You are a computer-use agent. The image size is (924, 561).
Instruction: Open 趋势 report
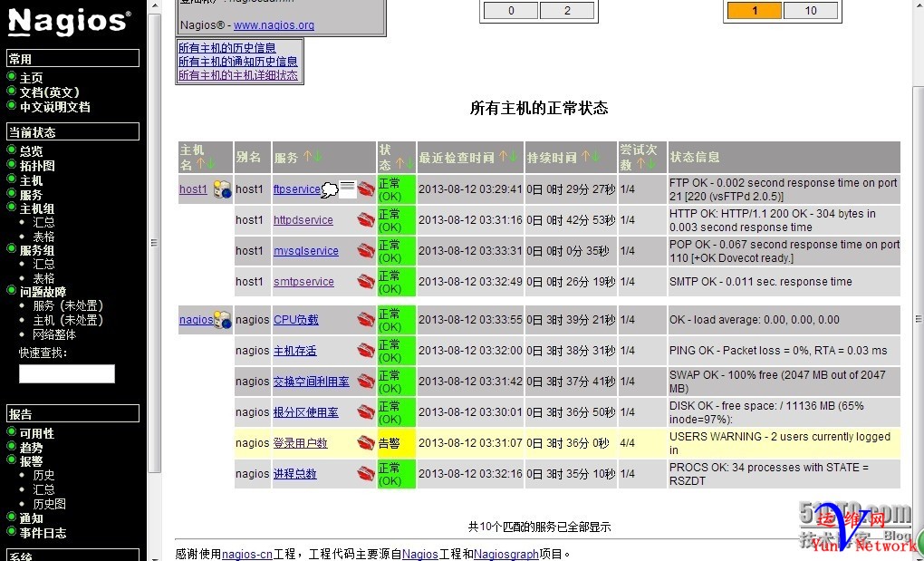(31, 448)
